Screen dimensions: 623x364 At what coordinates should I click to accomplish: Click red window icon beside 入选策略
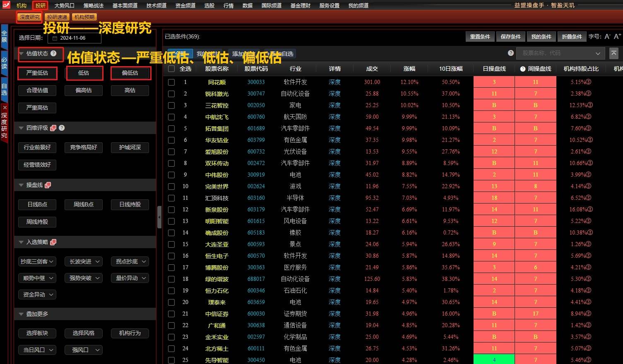point(53,242)
